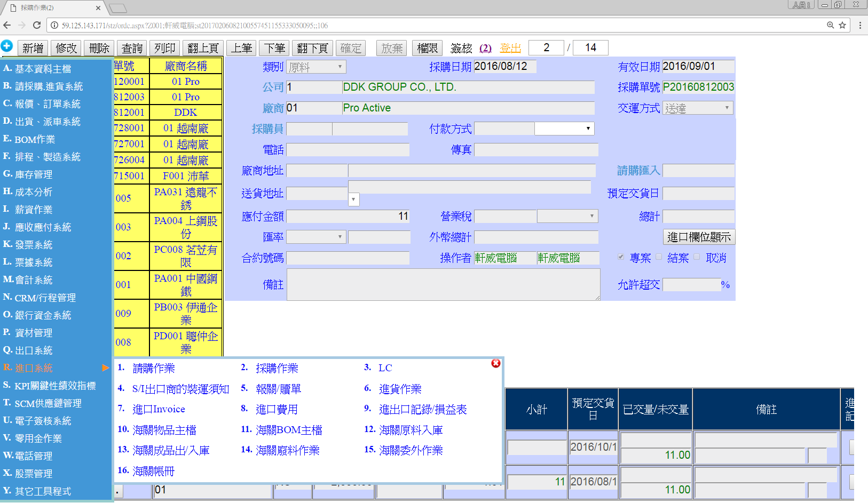Screen dimensions: 868x503
Task: Open the 匯率 currency dropdown
Action: coord(317,237)
